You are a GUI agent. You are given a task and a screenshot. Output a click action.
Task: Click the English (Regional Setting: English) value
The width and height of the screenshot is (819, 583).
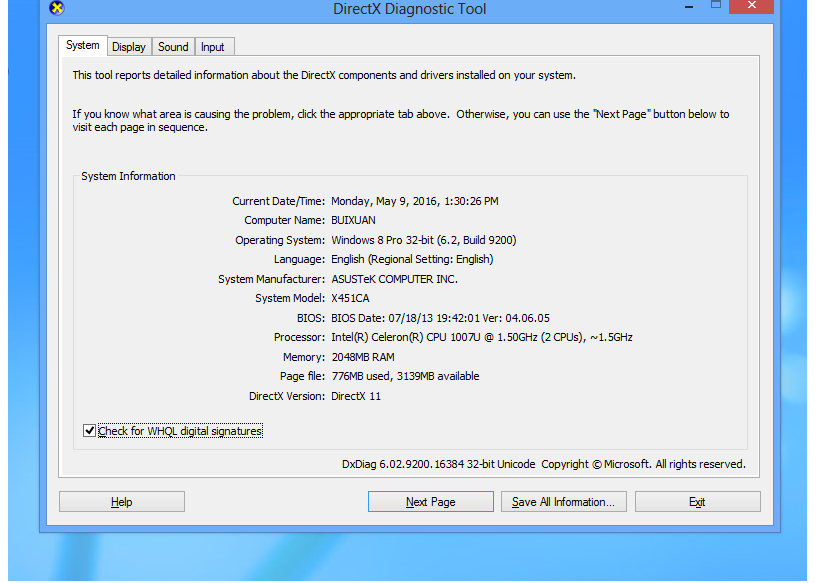click(x=412, y=260)
